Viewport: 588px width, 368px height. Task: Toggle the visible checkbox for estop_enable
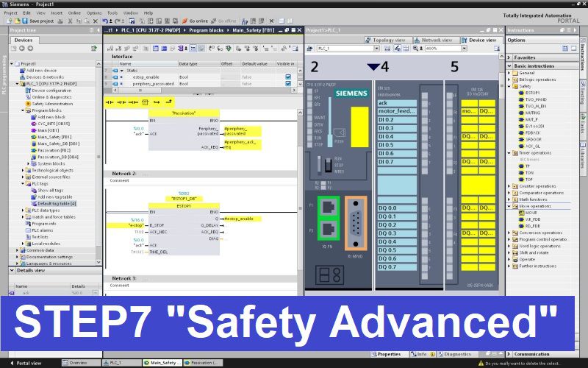(287, 77)
